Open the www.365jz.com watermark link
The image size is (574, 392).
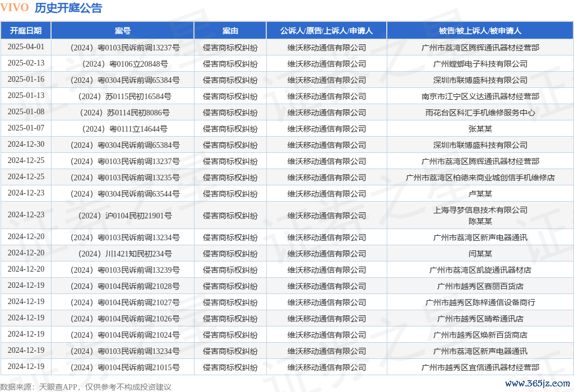click(x=538, y=384)
